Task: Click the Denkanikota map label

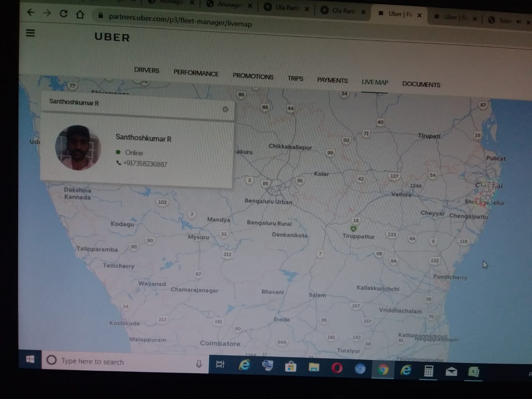Action: 290,235
